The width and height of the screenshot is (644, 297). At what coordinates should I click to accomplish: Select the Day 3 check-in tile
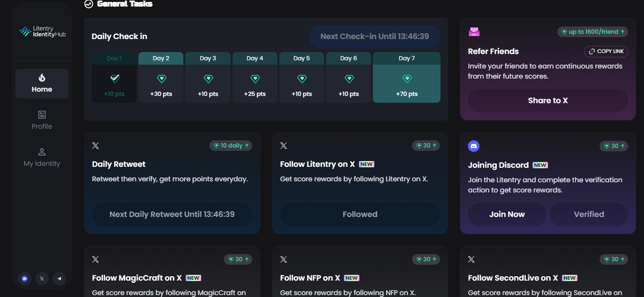point(208,77)
